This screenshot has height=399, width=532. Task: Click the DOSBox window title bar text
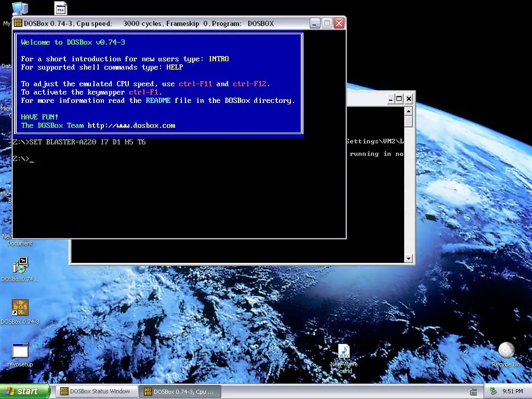[149, 23]
